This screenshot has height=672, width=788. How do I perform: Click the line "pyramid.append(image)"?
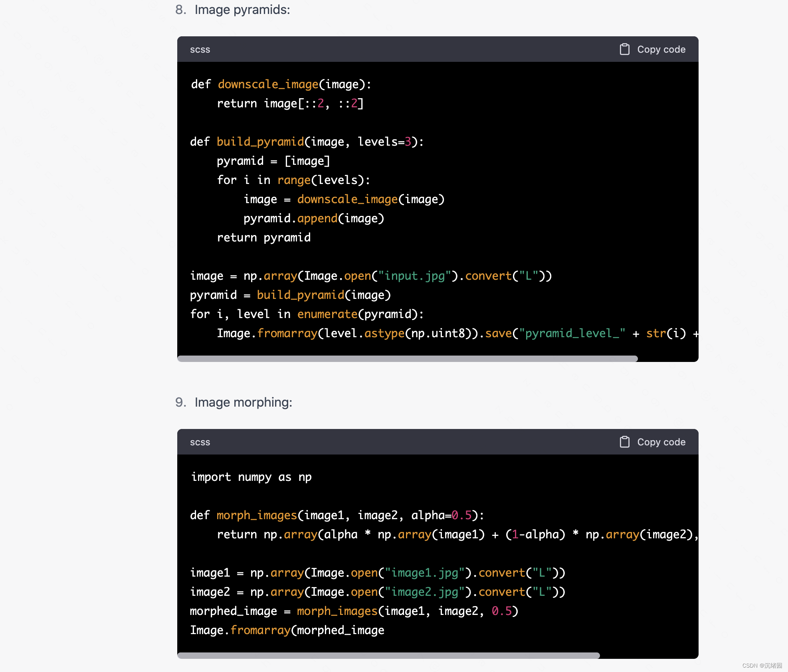pos(314,218)
